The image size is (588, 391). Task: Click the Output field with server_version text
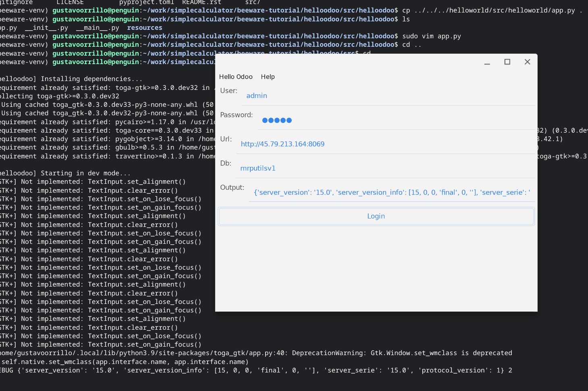point(392,192)
